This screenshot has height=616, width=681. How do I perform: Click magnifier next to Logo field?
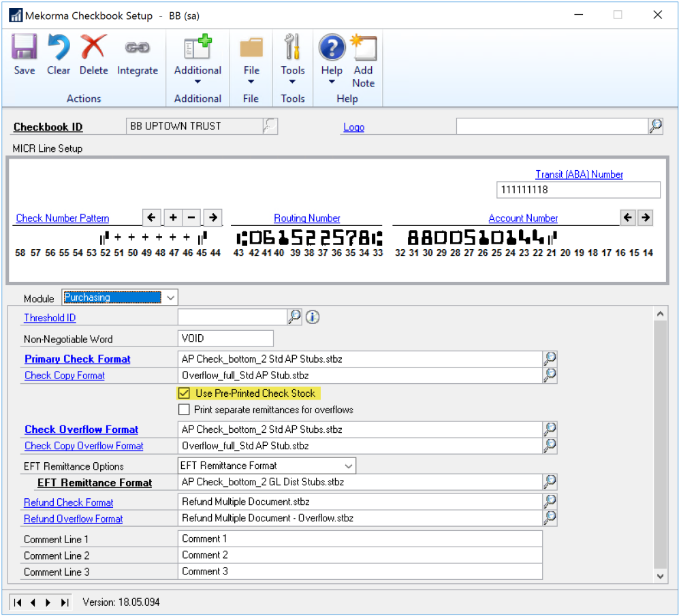(x=655, y=126)
